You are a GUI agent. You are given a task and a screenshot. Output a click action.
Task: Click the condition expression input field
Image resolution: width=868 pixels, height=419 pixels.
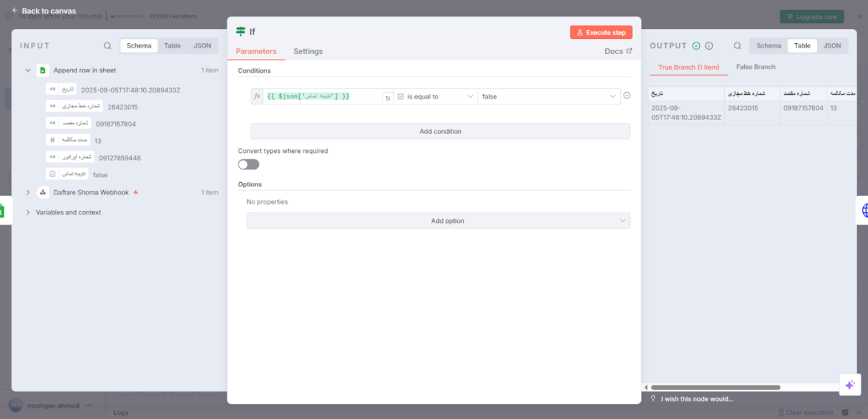coord(322,97)
